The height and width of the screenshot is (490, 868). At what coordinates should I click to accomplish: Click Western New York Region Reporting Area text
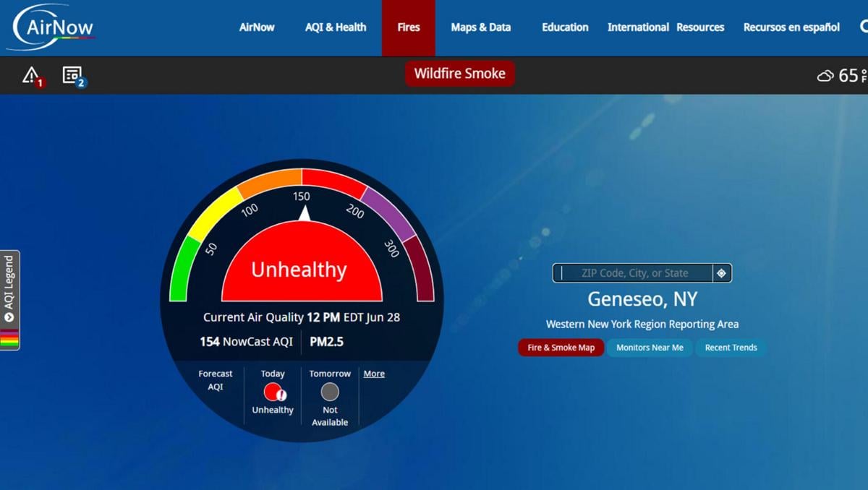pos(642,324)
